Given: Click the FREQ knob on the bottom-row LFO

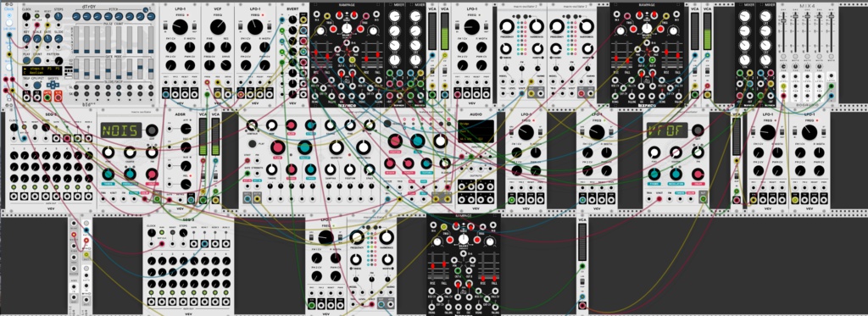Looking at the screenshot, I should pos(326,238).
